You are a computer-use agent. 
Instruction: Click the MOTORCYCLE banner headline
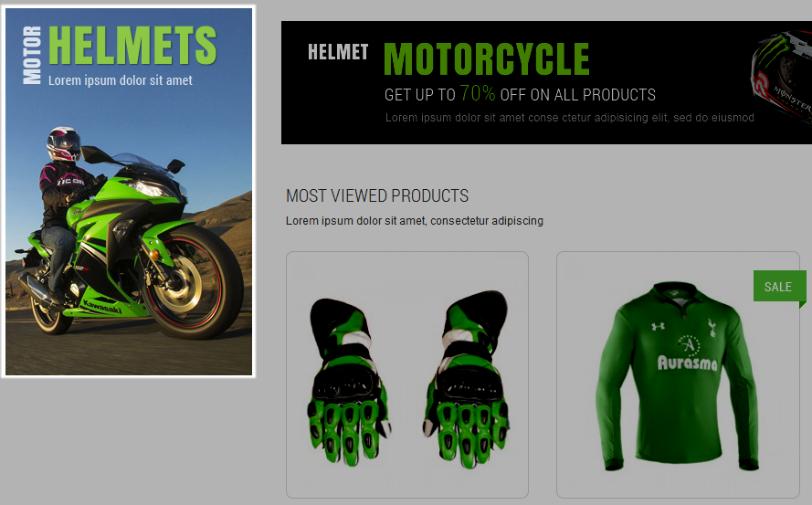tap(486, 59)
